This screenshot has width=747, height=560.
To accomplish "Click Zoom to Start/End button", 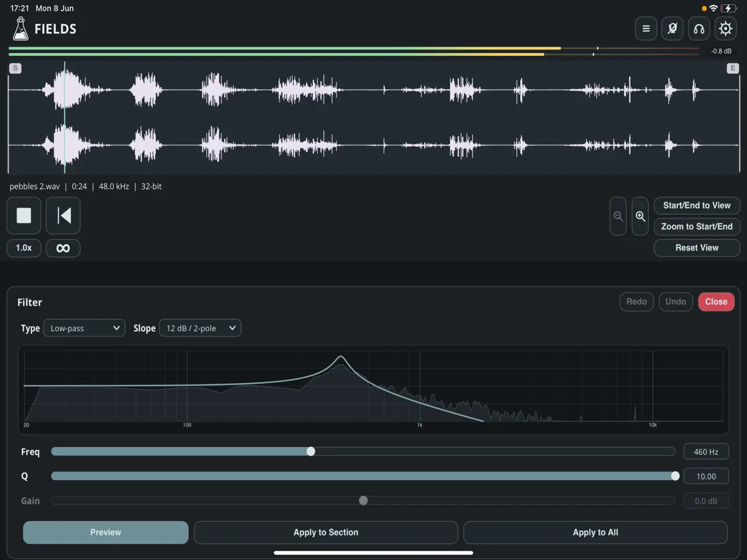I will click(697, 227).
